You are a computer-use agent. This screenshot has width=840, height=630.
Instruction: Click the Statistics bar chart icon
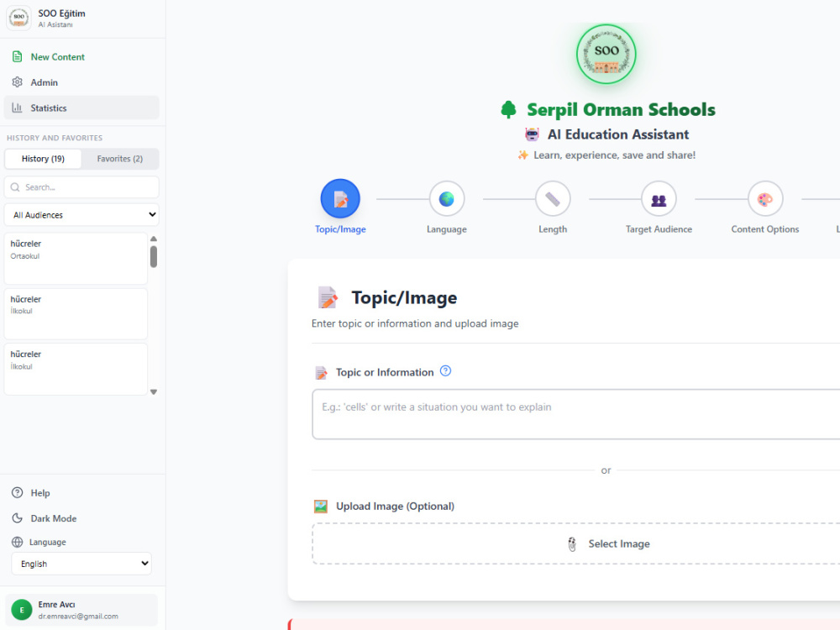17,108
